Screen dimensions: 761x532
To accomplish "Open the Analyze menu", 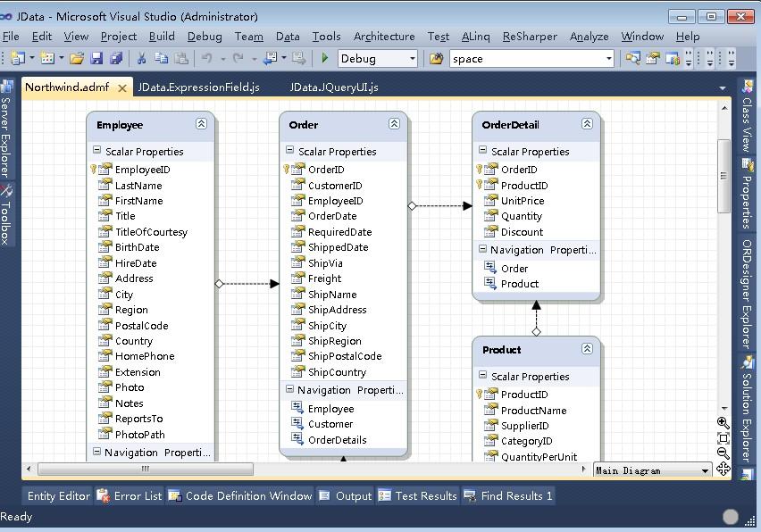I will click(590, 37).
